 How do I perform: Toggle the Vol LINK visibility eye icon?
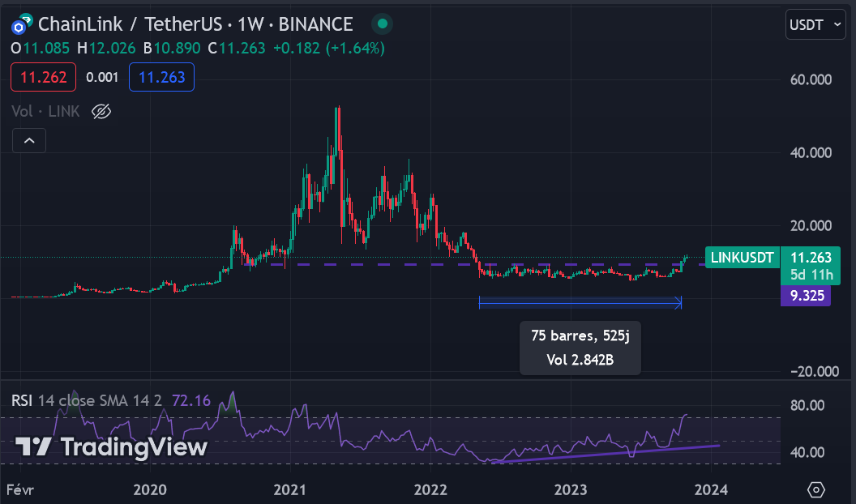[101, 112]
